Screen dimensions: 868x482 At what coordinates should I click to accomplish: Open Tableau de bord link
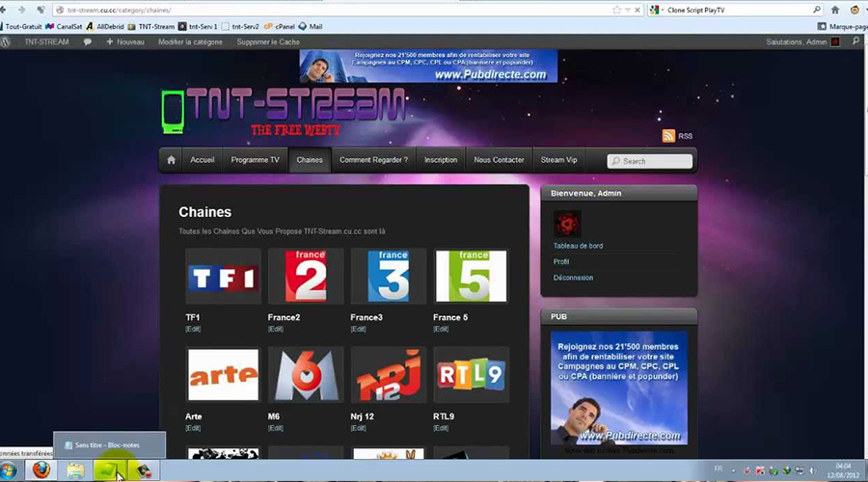pyautogui.click(x=578, y=246)
